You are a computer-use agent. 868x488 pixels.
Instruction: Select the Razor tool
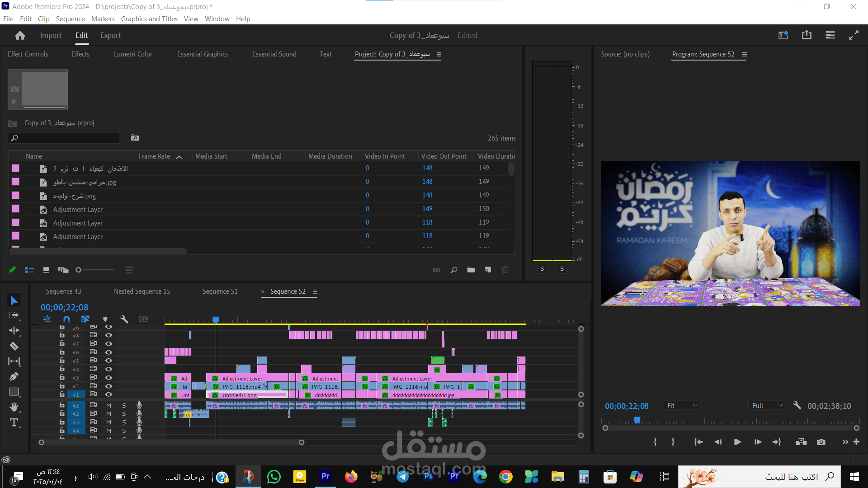14,346
